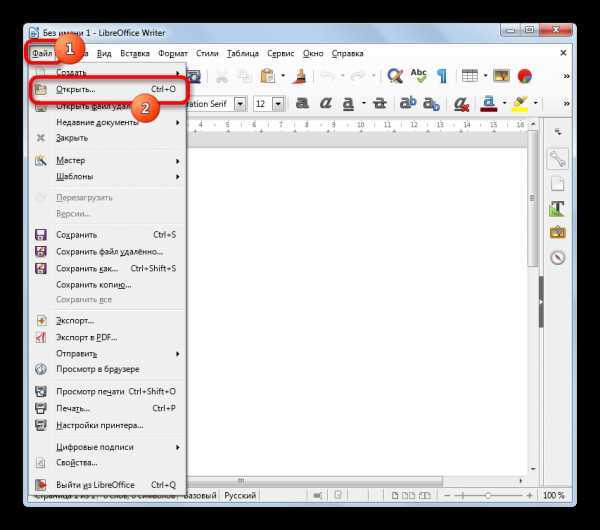Select the Clone Formatting paintbrush

[300, 76]
